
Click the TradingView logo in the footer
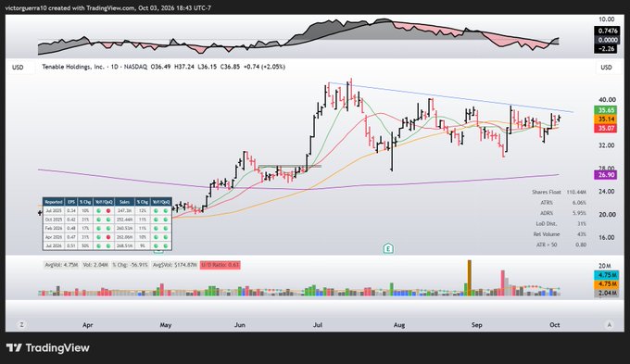[x=48, y=348]
